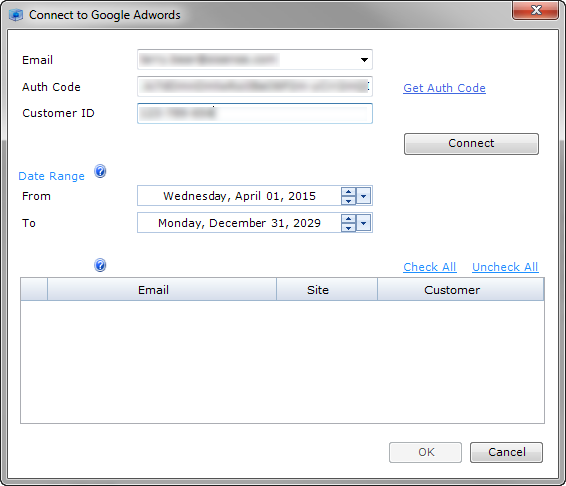
Task: Open the To date calendar dropdown
Action: pos(363,223)
